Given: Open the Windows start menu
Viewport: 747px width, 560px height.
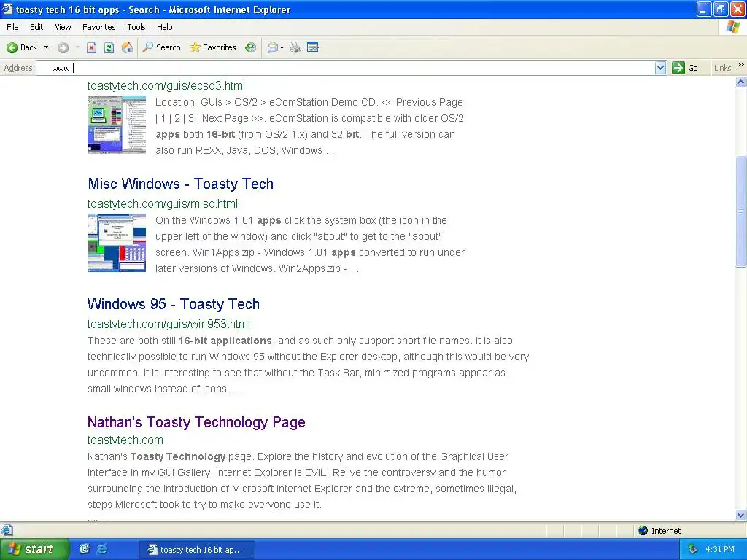Looking at the screenshot, I should pos(34,549).
